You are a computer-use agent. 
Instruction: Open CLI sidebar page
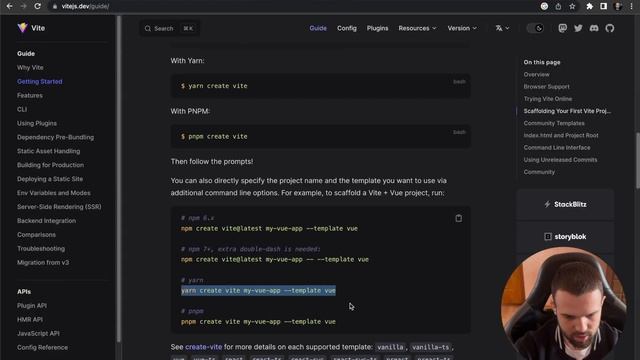(22, 109)
